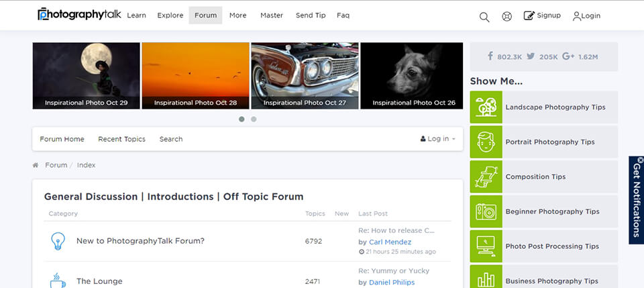This screenshot has width=644, height=288.
Task: Select the first carousel pagination dot
Action: pyautogui.click(x=241, y=119)
